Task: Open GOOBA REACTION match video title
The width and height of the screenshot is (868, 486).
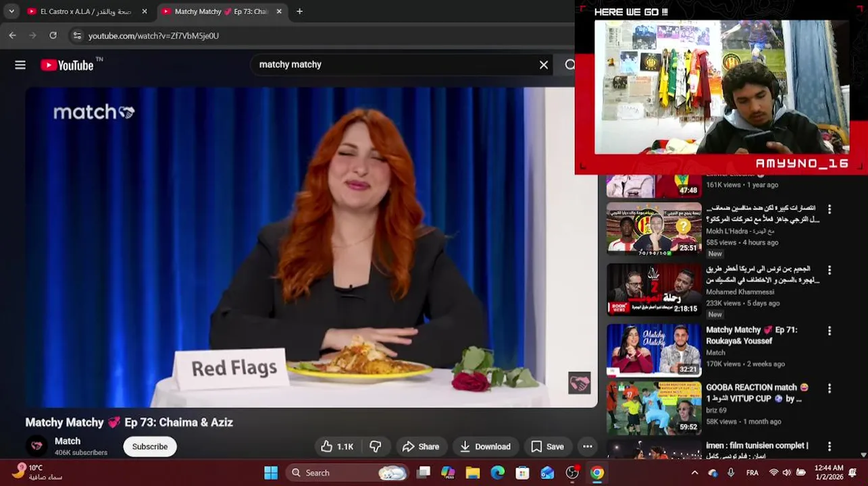Action: coord(757,393)
